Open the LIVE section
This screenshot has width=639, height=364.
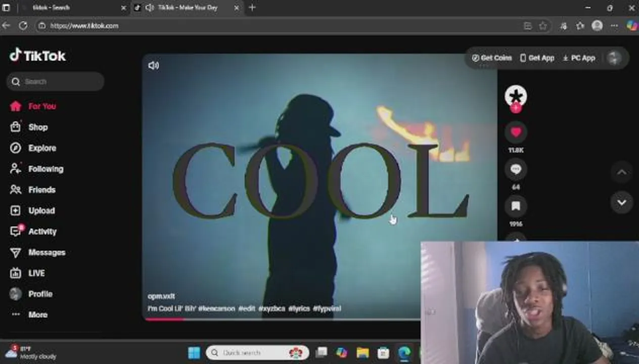click(x=28, y=273)
